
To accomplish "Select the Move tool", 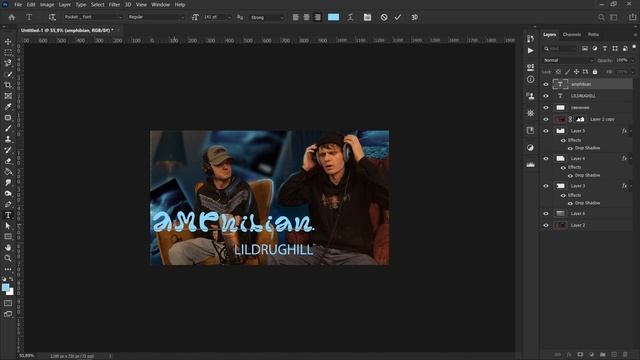I will [x=8, y=42].
